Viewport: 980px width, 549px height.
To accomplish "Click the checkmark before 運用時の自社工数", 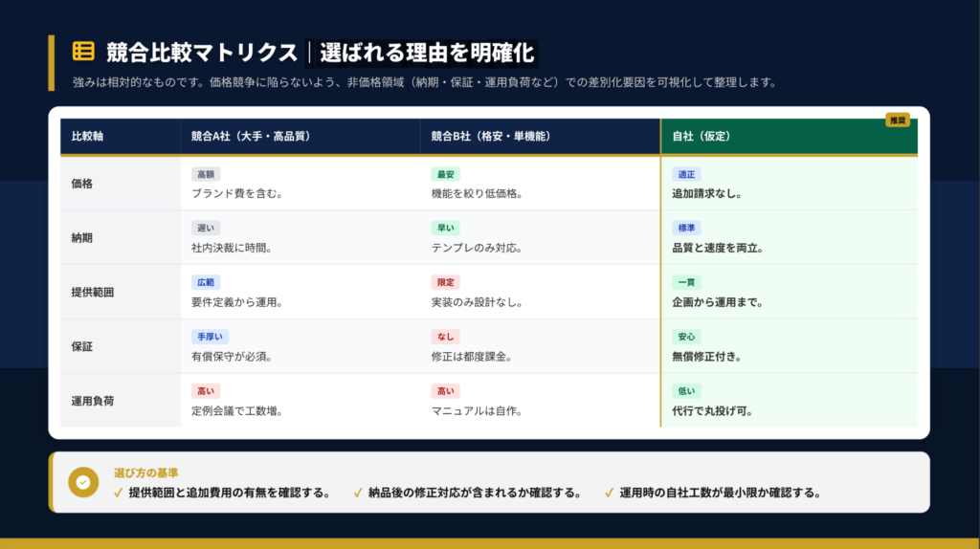I will pyautogui.click(x=609, y=494).
